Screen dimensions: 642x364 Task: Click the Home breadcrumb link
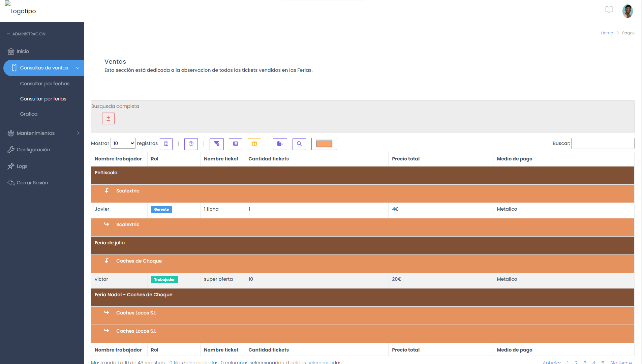(607, 33)
